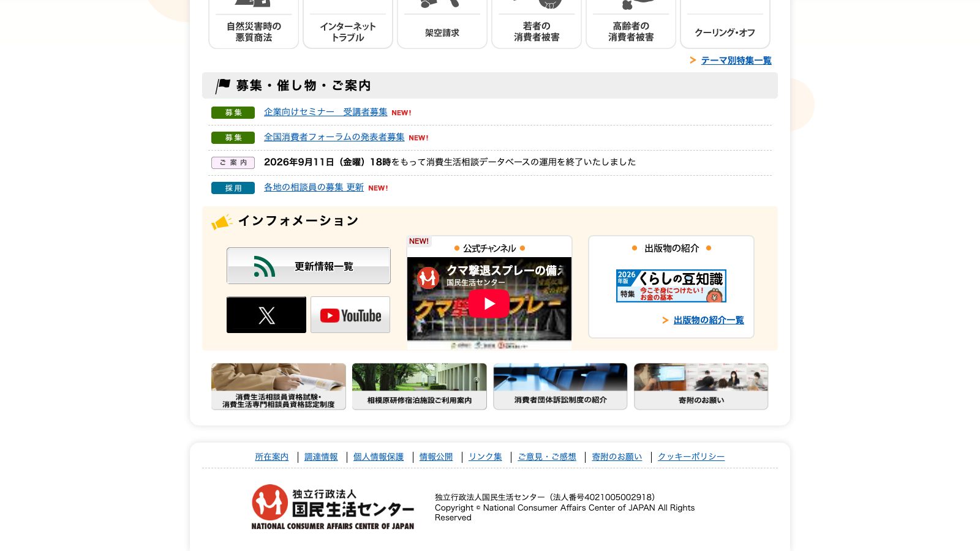
Task: Go to リンク集 footer link
Action: tap(485, 457)
